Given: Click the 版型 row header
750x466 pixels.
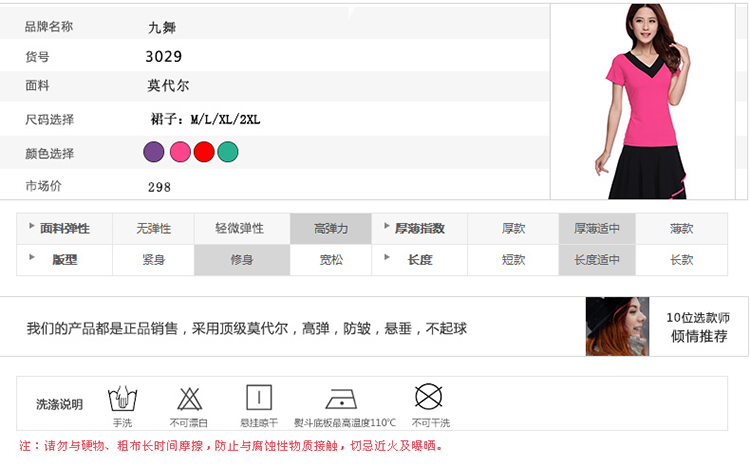Looking at the screenshot, I should tap(65, 260).
